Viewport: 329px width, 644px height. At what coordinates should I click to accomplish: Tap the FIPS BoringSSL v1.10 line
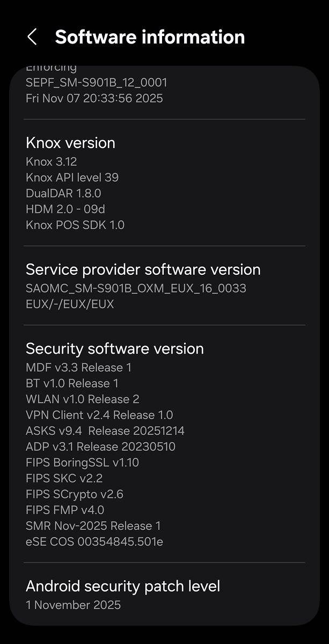(x=82, y=463)
